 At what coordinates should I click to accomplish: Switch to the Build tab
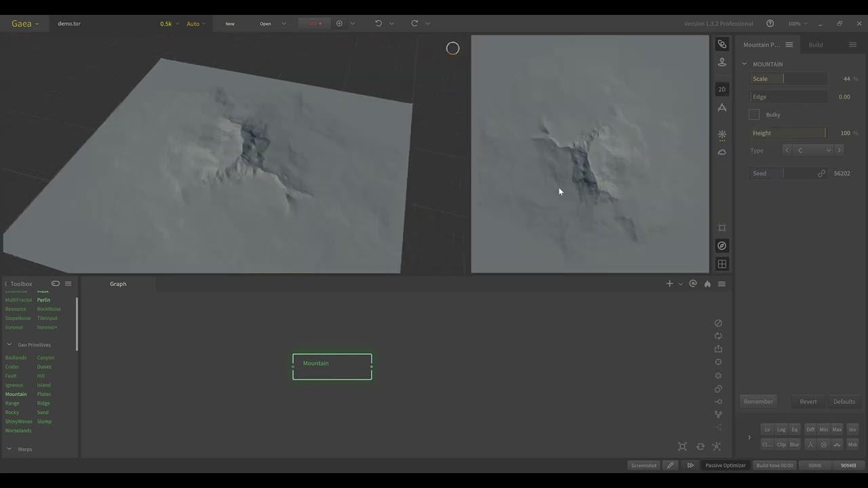pyautogui.click(x=816, y=45)
